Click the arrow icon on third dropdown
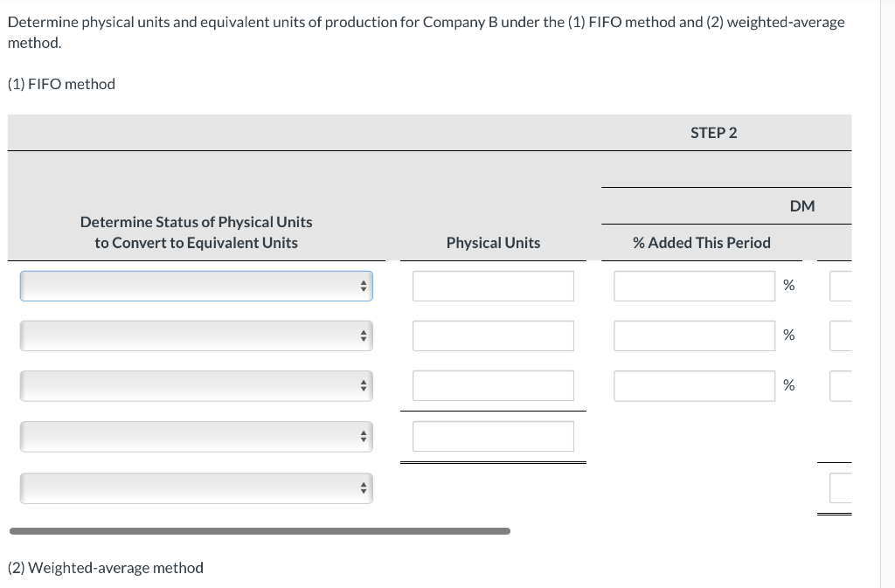 click(x=363, y=385)
